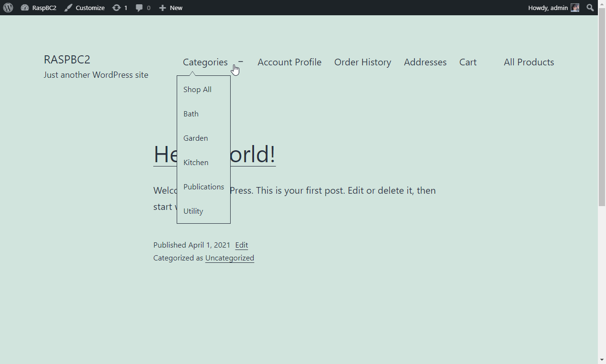Click the page vertical scrollbar down arrow
The width and height of the screenshot is (606, 364).
coord(602,360)
